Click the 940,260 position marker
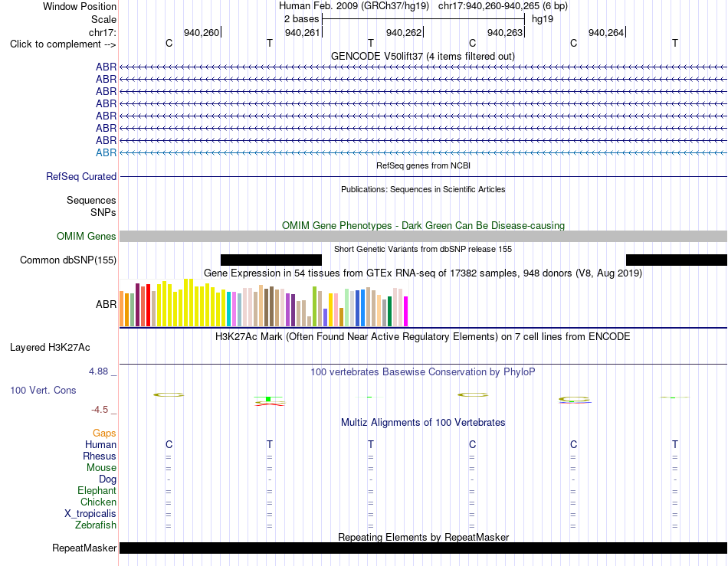The width and height of the screenshot is (728, 566). point(201,32)
